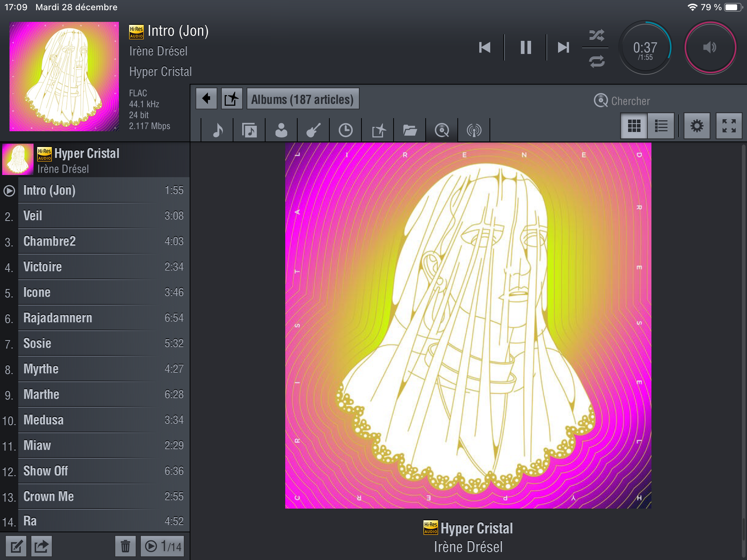This screenshot has width=747, height=560.
Task: Click the Chercher search field
Action: pos(631,101)
